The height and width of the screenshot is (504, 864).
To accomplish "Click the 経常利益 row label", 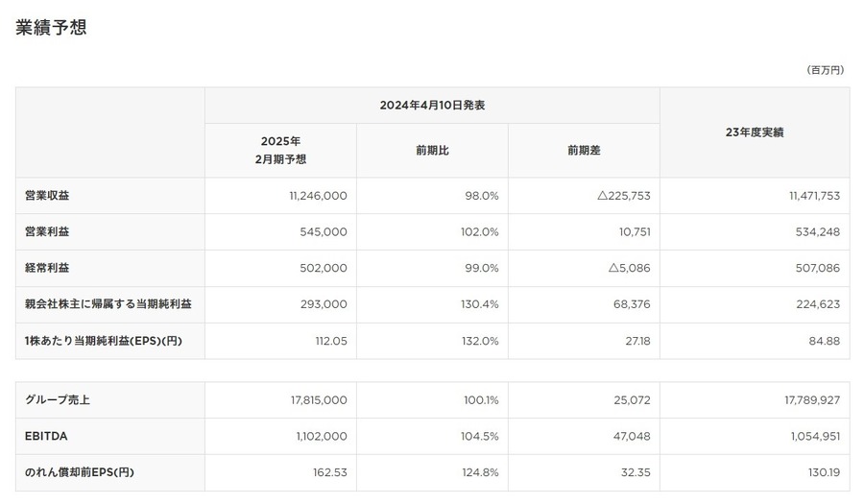I will pyautogui.click(x=47, y=269).
